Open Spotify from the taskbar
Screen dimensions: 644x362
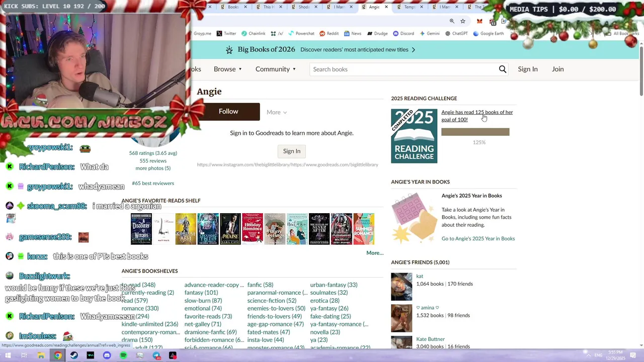tap(123, 355)
